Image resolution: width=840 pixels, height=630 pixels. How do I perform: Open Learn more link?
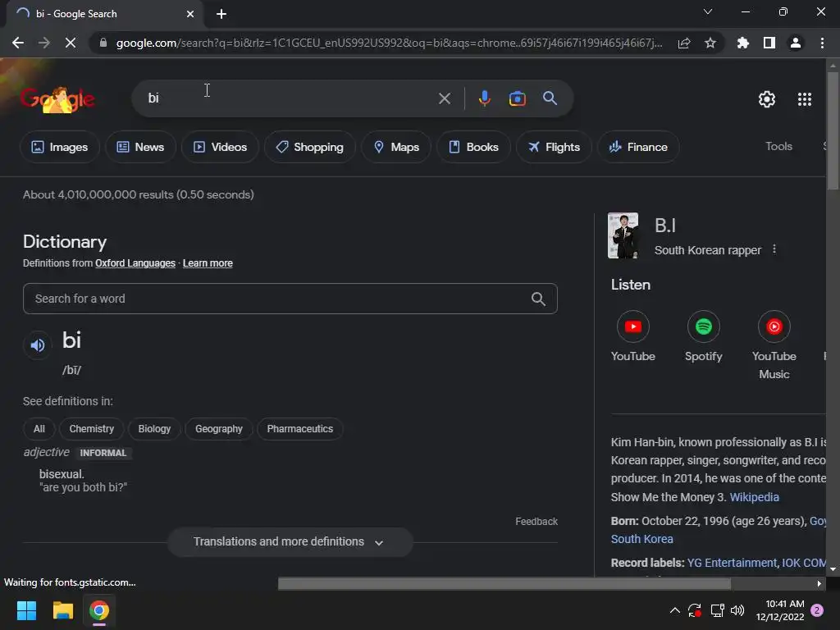[x=208, y=263]
